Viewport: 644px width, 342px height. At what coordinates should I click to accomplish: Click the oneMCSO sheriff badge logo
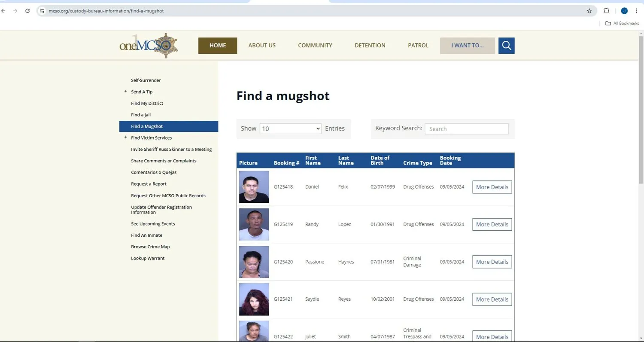coord(149,46)
